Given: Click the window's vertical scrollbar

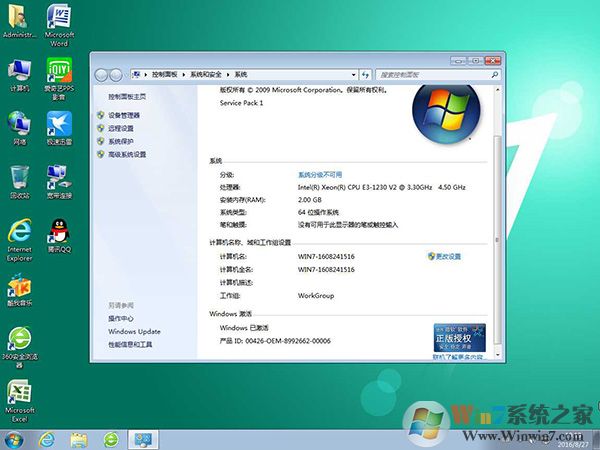Looking at the screenshot, I should click(494, 220).
